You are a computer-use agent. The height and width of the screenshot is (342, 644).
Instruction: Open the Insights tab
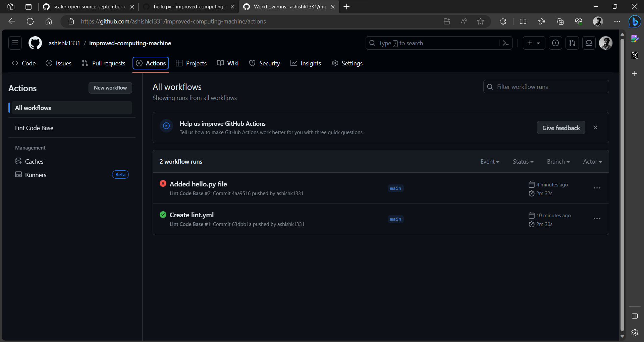(311, 63)
